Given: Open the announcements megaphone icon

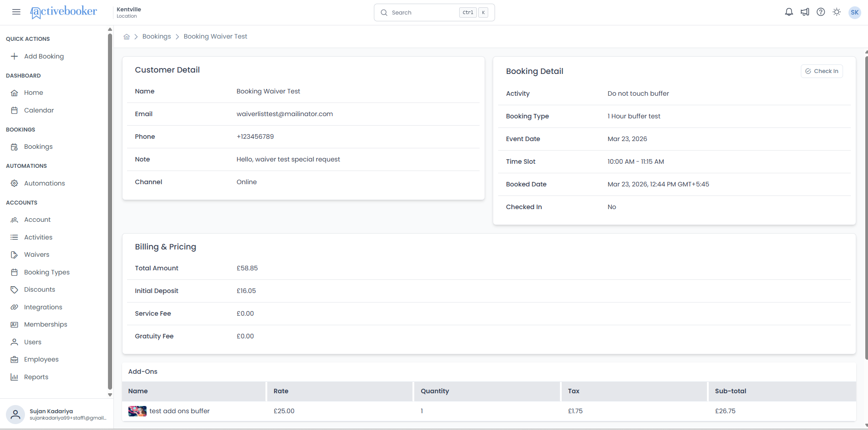Looking at the screenshot, I should coord(805,12).
